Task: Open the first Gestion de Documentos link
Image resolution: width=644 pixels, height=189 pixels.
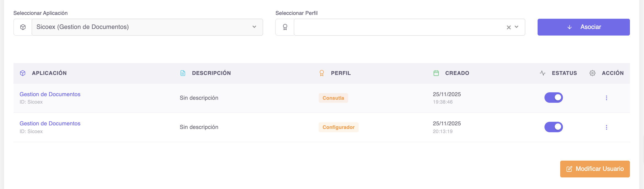Action: (x=50, y=94)
